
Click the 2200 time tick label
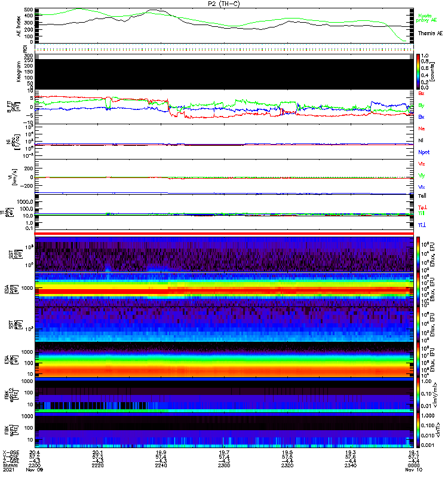tap(35, 465)
